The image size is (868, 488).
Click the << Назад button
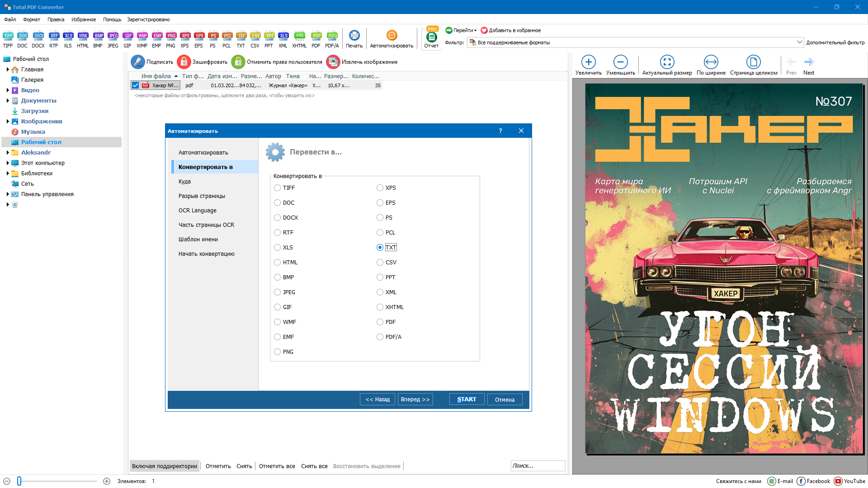coord(377,399)
